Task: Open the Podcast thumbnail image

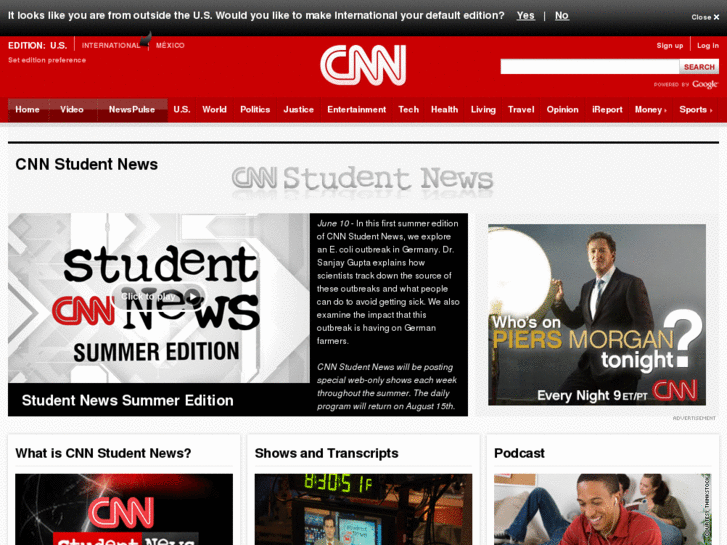Action: click(603, 509)
